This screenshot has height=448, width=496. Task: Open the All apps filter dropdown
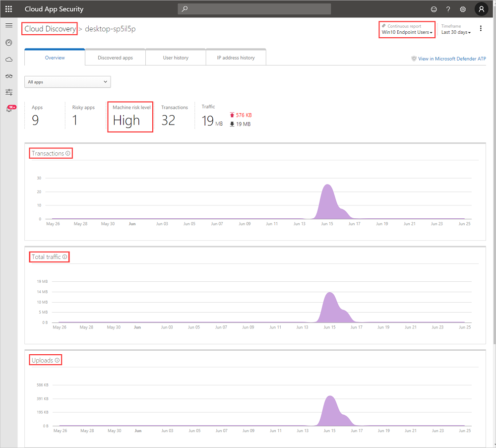(67, 82)
